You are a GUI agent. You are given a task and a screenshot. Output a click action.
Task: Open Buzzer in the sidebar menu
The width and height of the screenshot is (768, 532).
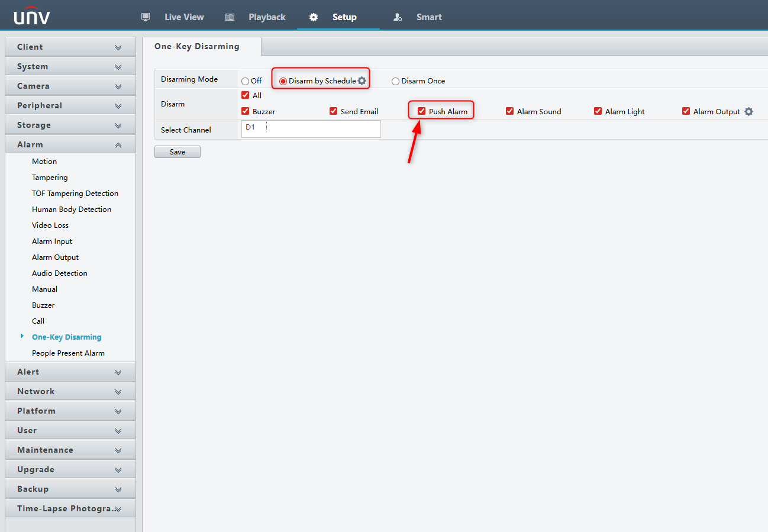pyautogui.click(x=43, y=305)
